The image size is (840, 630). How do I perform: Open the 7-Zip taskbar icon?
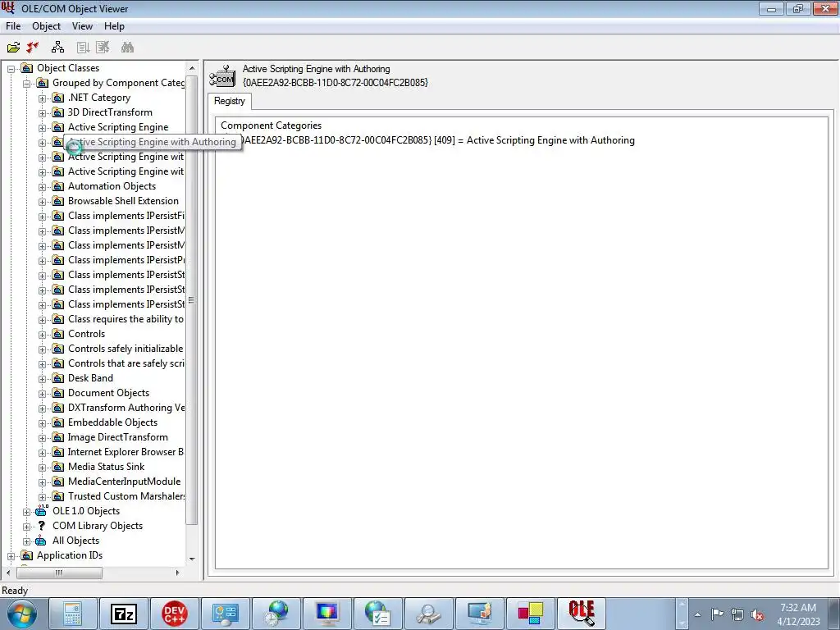[124, 614]
